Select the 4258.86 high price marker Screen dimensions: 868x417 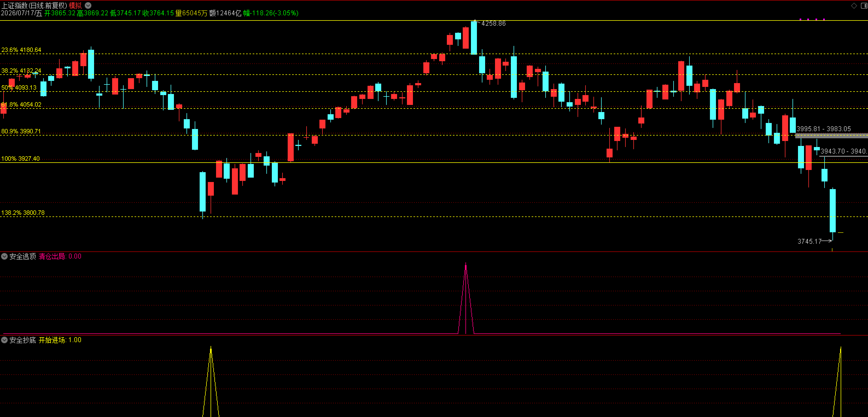493,23
